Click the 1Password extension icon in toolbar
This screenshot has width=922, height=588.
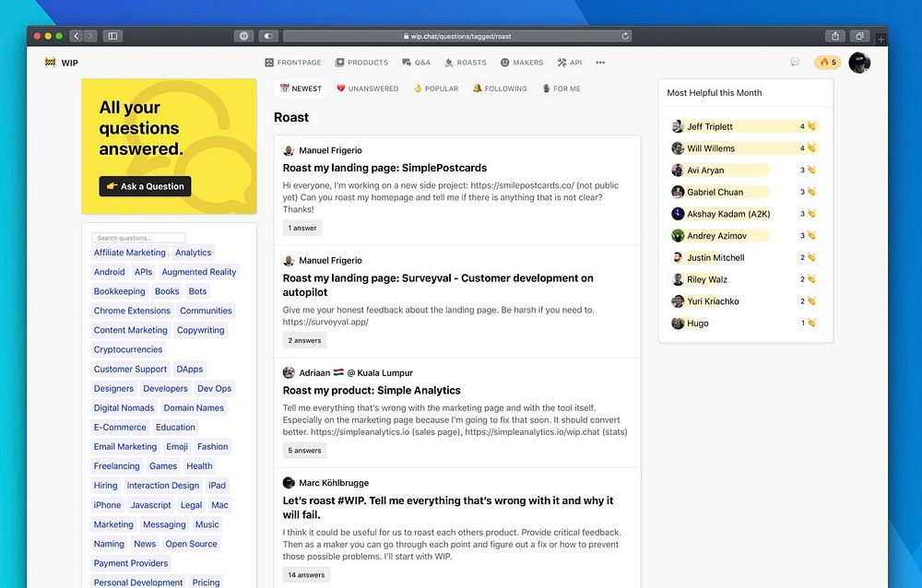243,36
